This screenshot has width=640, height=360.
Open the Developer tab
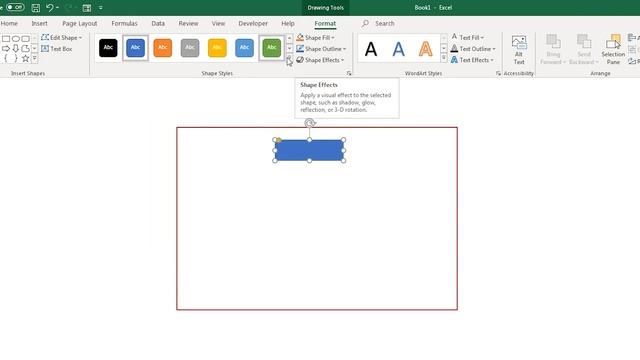click(x=253, y=24)
